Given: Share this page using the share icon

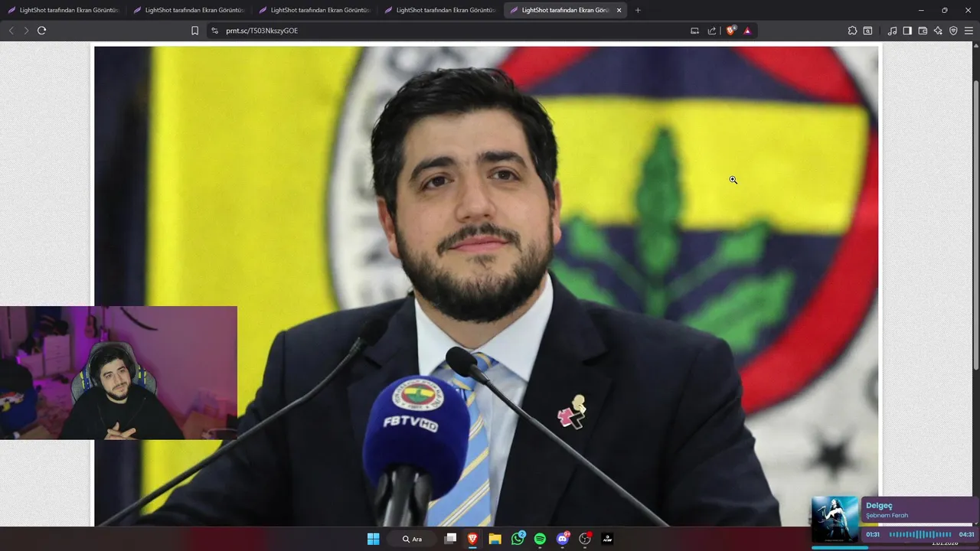Looking at the screenshot, I should (x=712, y=31).
